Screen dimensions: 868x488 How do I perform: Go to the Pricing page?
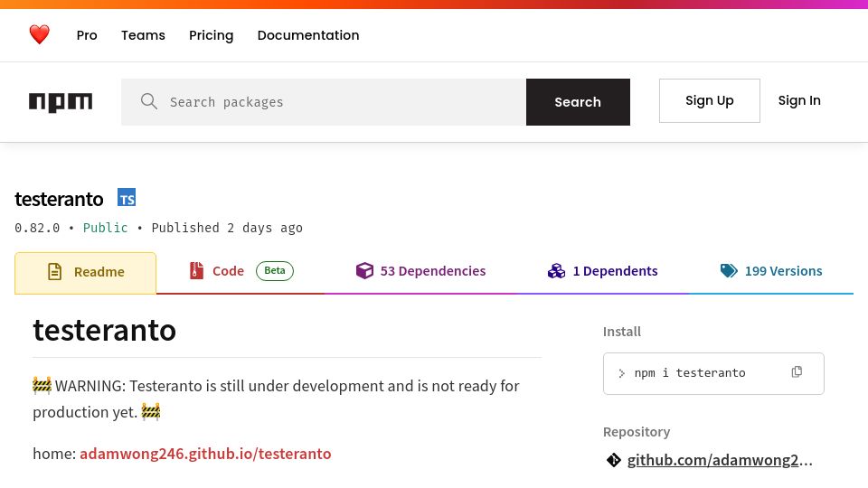[211, 35]
